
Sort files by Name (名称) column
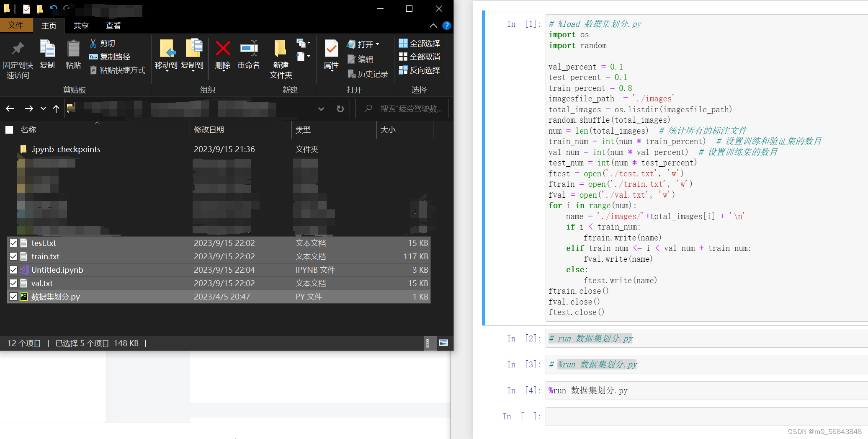click(28, 130)
